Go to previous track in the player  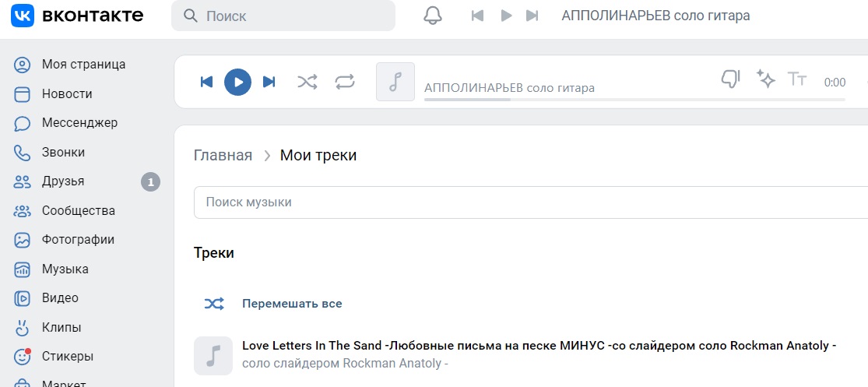click(206, 82)
